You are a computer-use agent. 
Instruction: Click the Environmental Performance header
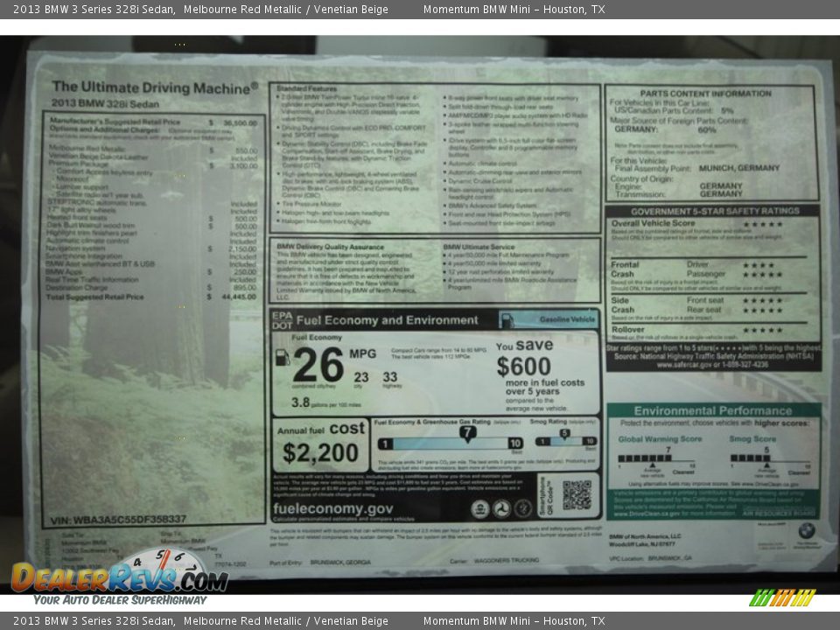coord(713,411)
